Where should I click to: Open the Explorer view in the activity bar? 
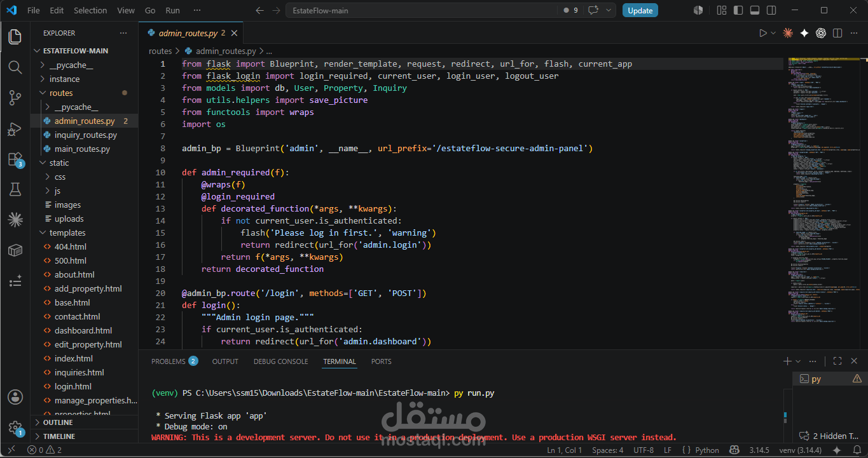pos(15,36)
